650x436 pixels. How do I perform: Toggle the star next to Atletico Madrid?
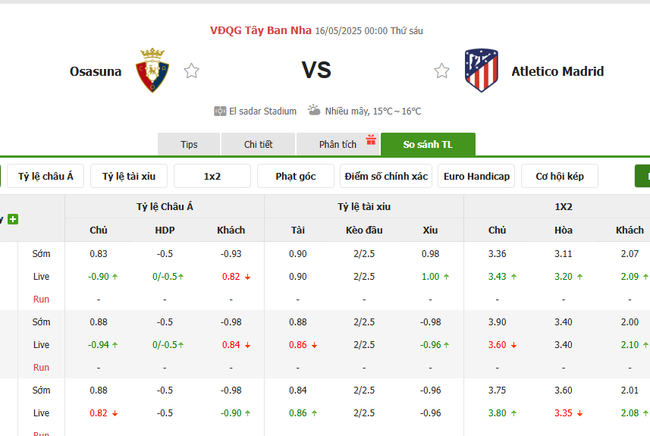click(x=441, y=71)
